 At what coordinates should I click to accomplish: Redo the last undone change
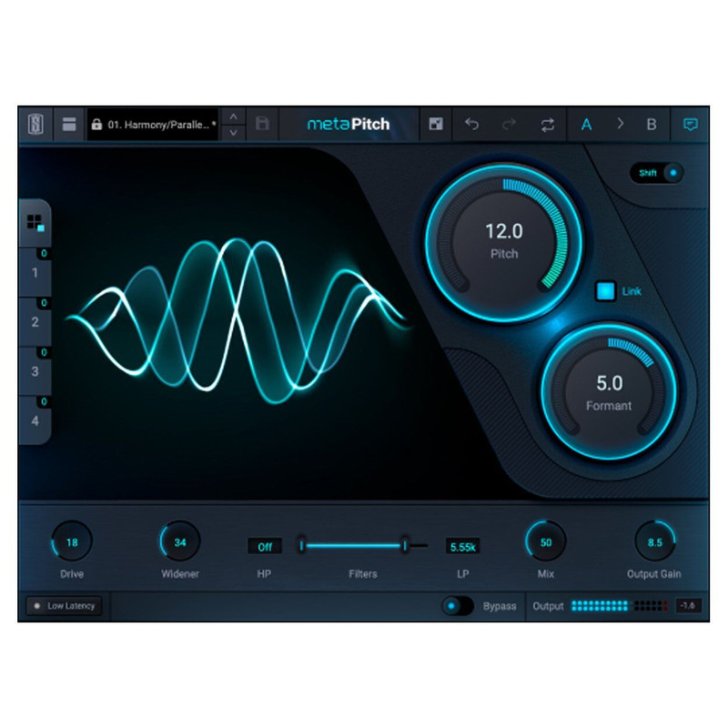(x=509, y=124)
